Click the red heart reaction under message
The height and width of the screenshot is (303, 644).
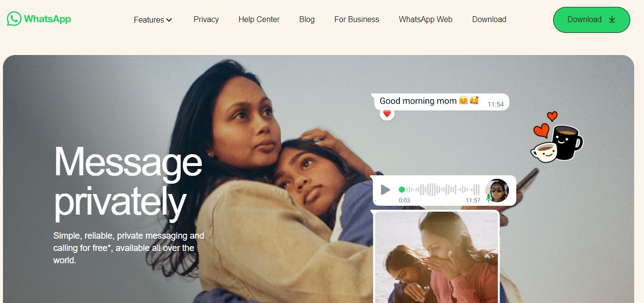(x=387, y=114)
